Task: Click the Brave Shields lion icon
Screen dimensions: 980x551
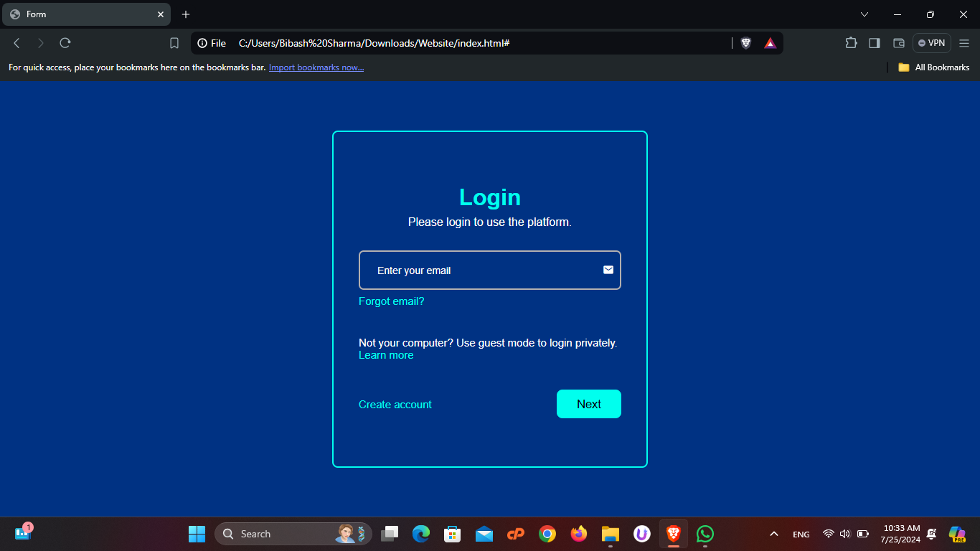Action: coord(746,43)
